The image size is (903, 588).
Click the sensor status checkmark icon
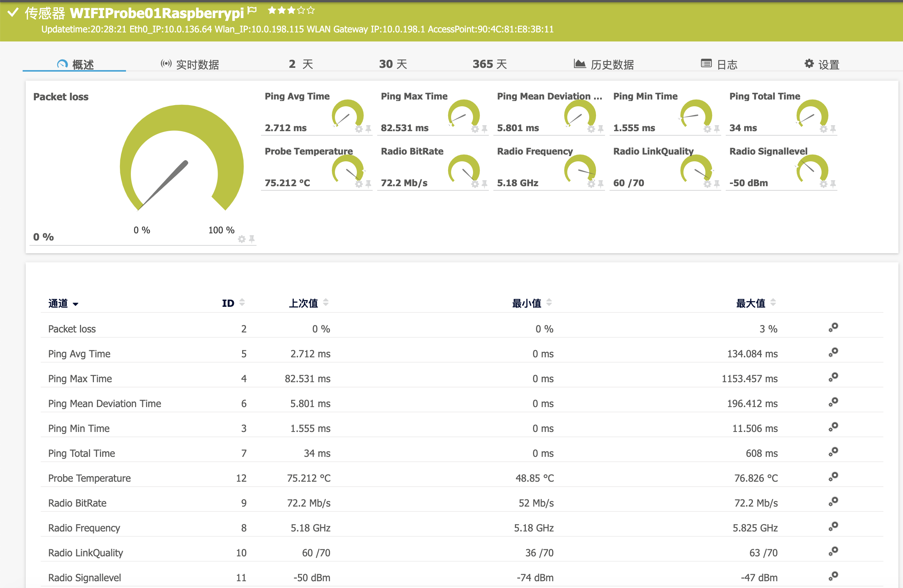tap(13, 12)
